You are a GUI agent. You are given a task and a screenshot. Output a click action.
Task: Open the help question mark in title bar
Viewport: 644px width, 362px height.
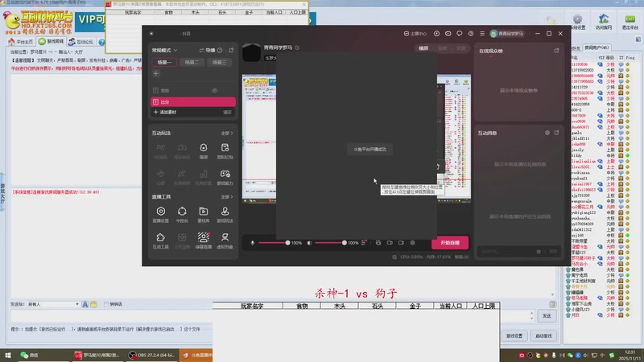pos(471,34)
